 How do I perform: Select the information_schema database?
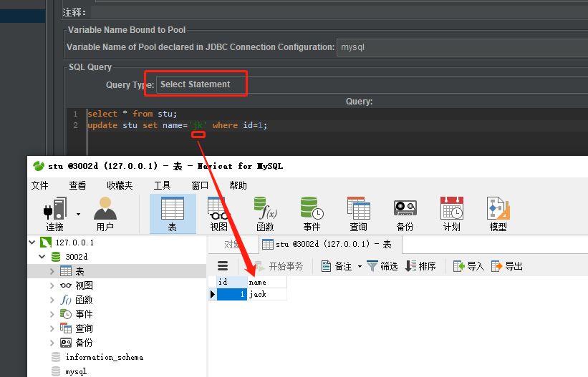105,357
